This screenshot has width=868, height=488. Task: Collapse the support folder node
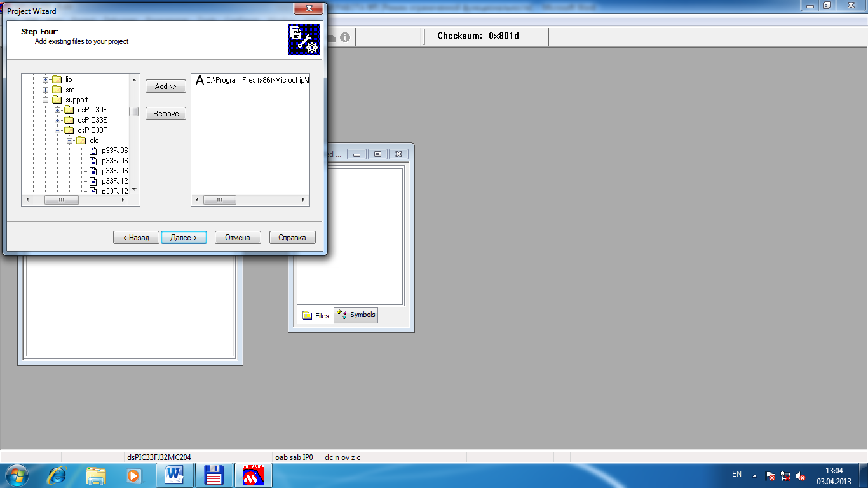46,100
